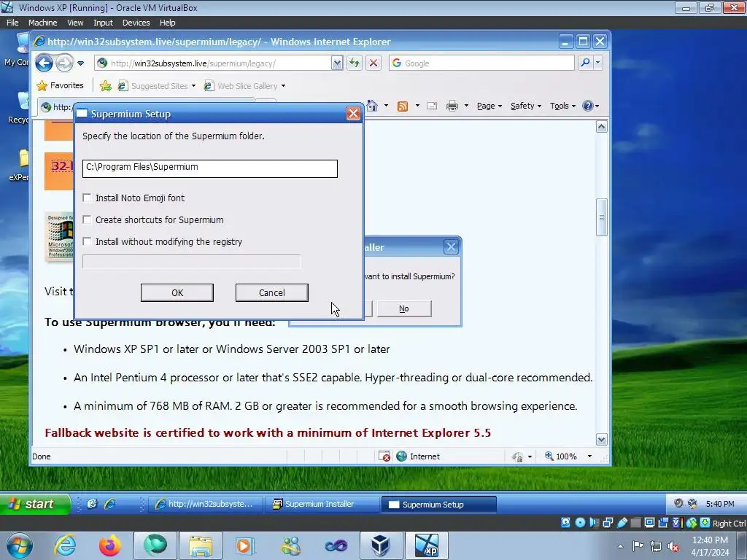
Task: Open the IE Help question mark icon
Action: click(x=588, y=106)
